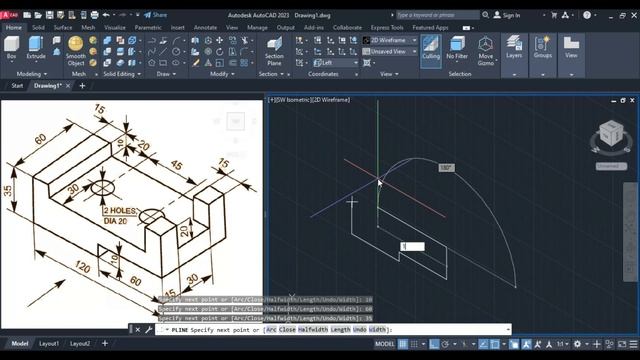
Task: Toggle object snap tracking in status bar
Action: pyautogui.click(x=483, y=344)
